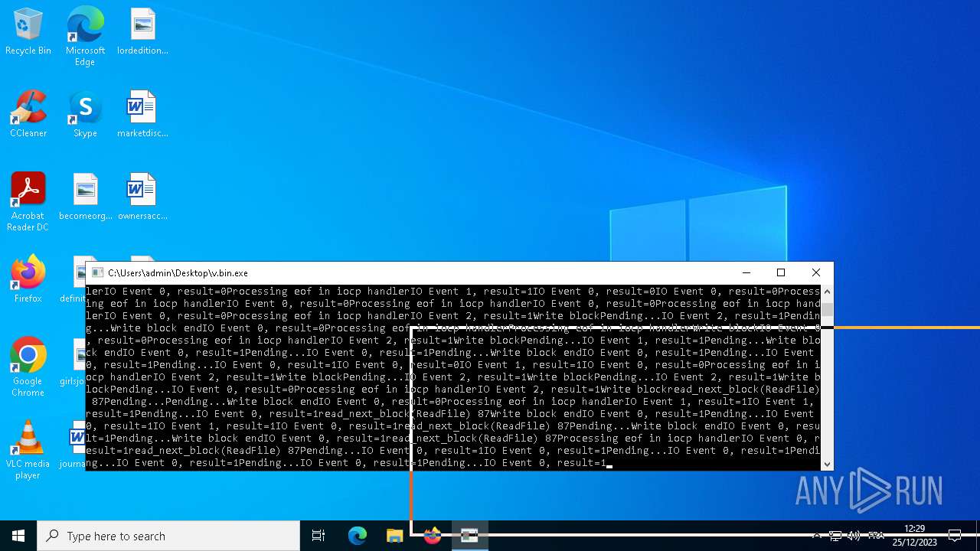Click the console vertical scrollbar thumb

coord(826,309)
